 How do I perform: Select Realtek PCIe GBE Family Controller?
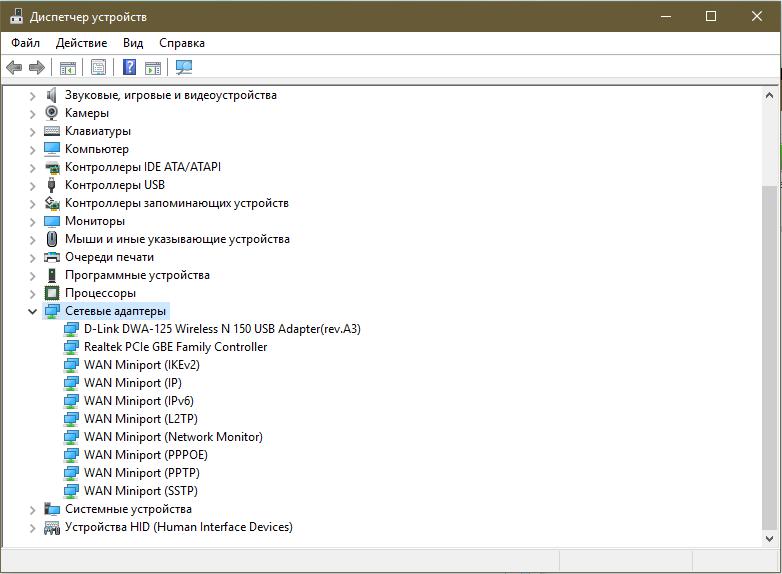pos(176,347)
